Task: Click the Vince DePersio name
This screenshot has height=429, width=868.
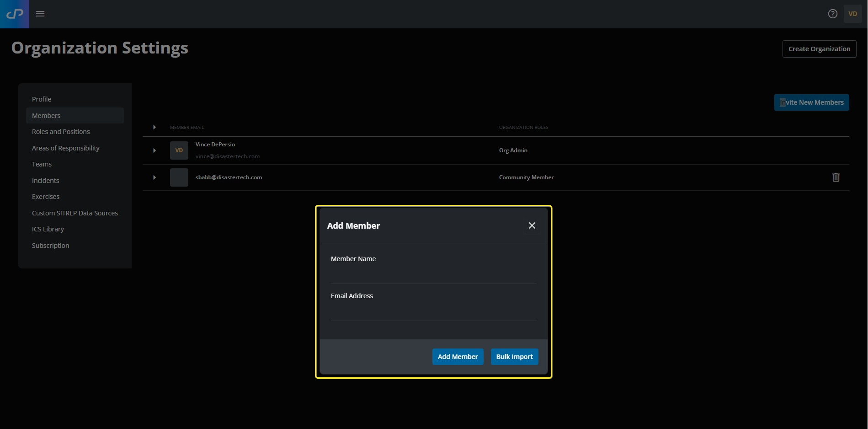Action: point(215,145)
